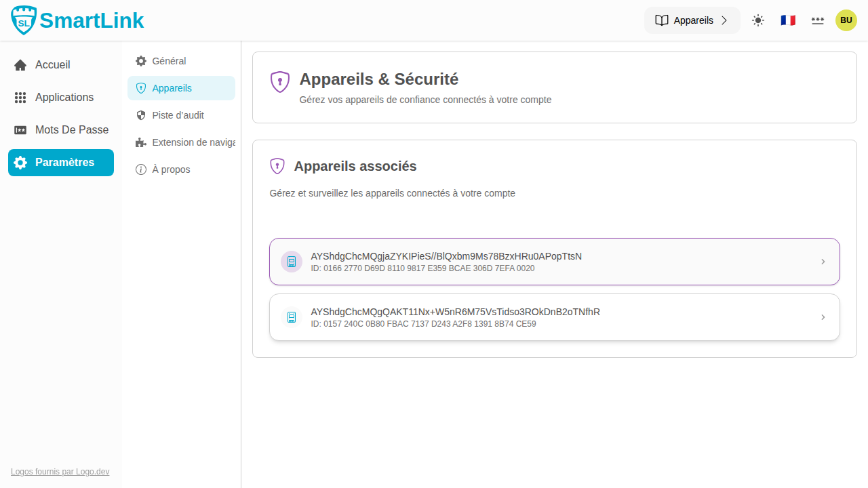The width and height of the screenshot is (868, 488).
Task: Click the SmartLink shield logo
Action: pyautogui.click(x=23, y=20)
